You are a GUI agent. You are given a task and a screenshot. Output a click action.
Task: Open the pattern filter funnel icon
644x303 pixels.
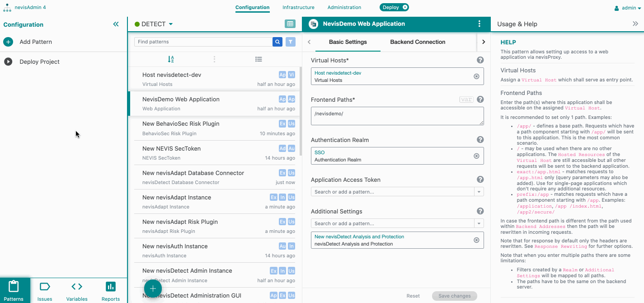291,42
